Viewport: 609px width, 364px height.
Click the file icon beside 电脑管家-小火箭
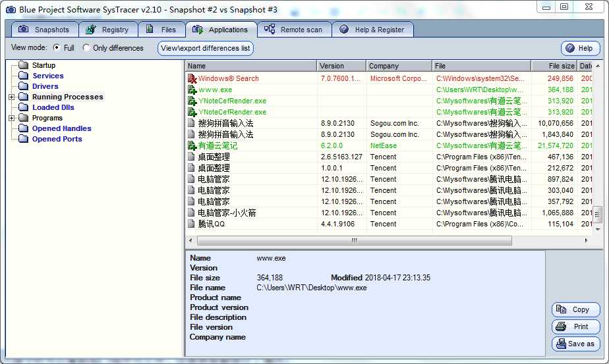191,212
